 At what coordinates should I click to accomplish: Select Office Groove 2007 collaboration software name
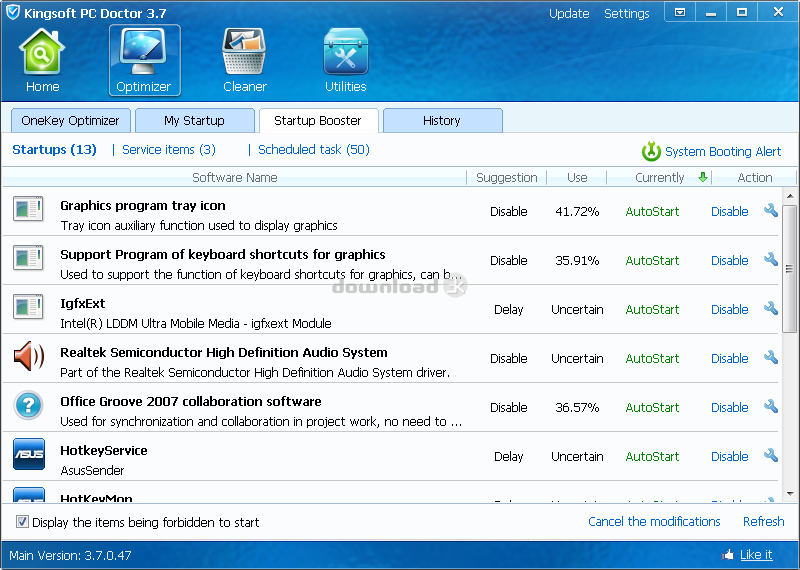(191, 402)
